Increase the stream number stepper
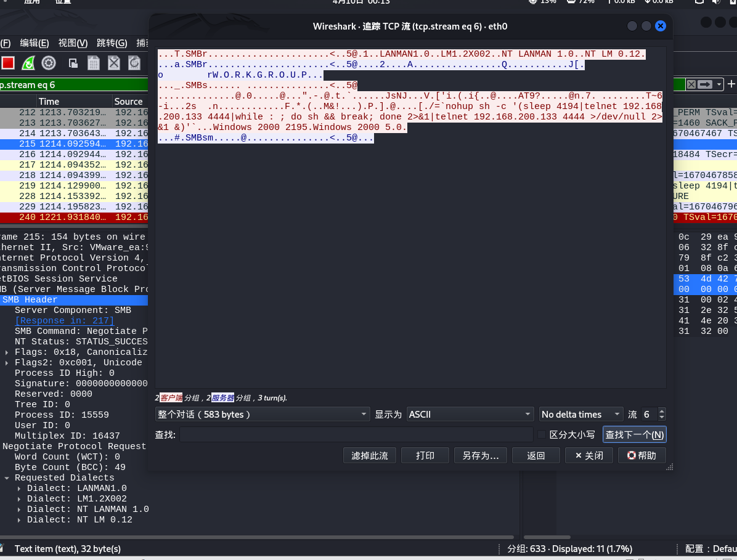Screen dimensions: 737x560 (x=662, y=411)
